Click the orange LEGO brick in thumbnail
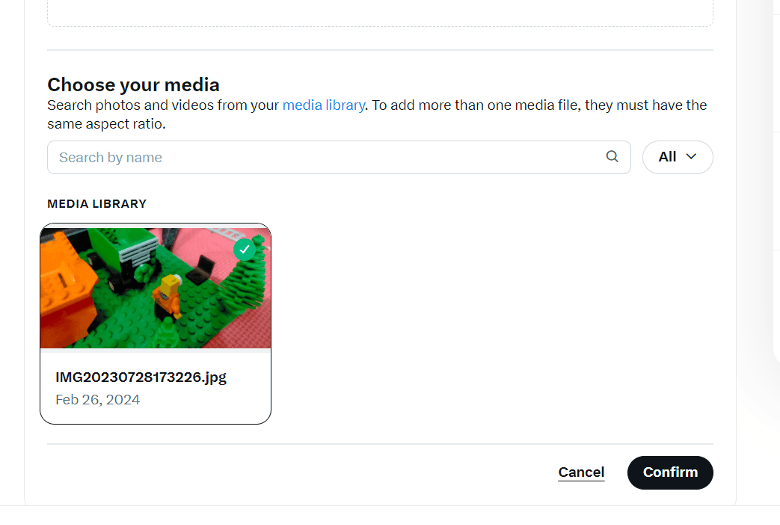The height and width of the screenshot is (525, 780). coord(67,289)
